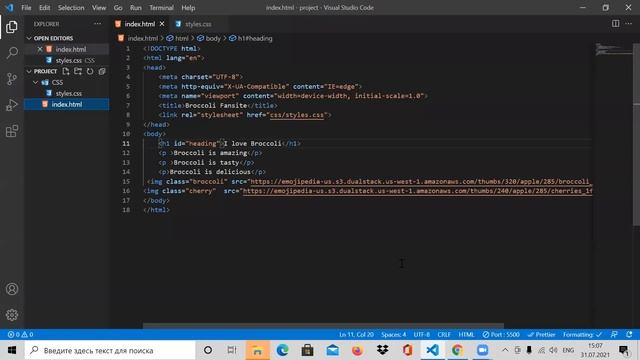The width and height of the screenshot is (640, 360).
Task: Click the code minimap
Action: click(613, 50)
